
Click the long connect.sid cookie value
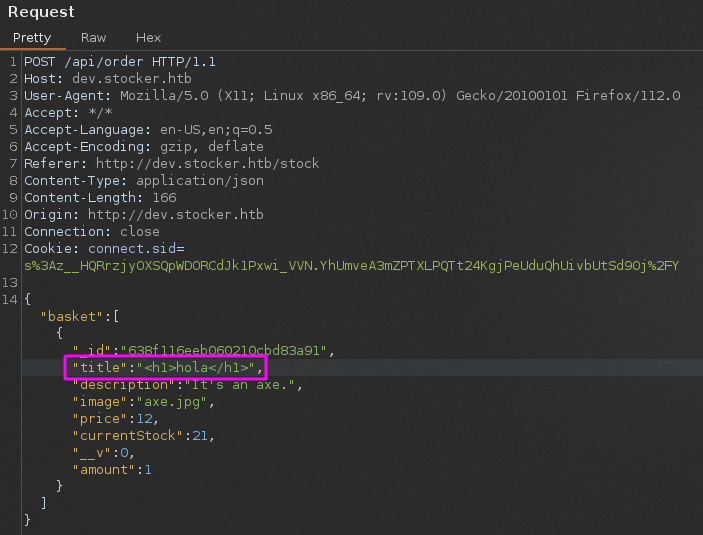click(352, 265)
